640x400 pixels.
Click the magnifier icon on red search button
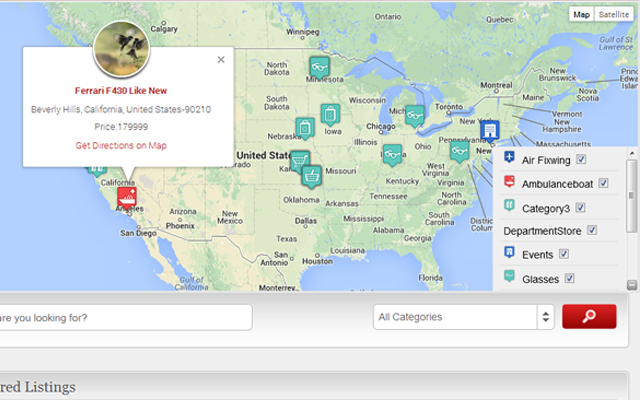(x=589, y=316)
